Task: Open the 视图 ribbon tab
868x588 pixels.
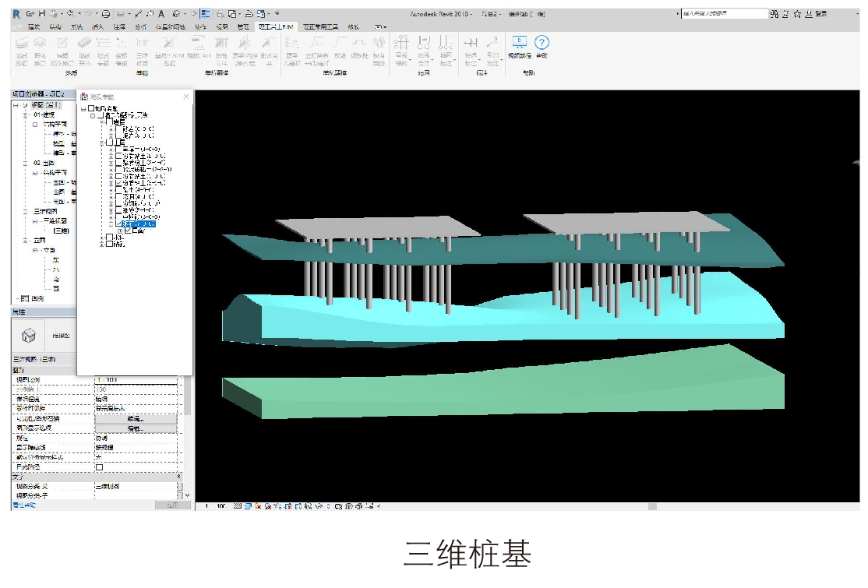Action: coord(222,26)
